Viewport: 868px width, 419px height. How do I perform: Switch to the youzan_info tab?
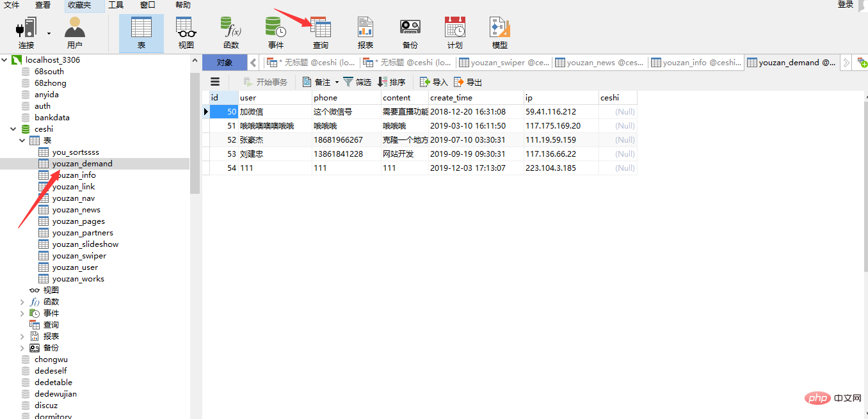tap(696, 63)
